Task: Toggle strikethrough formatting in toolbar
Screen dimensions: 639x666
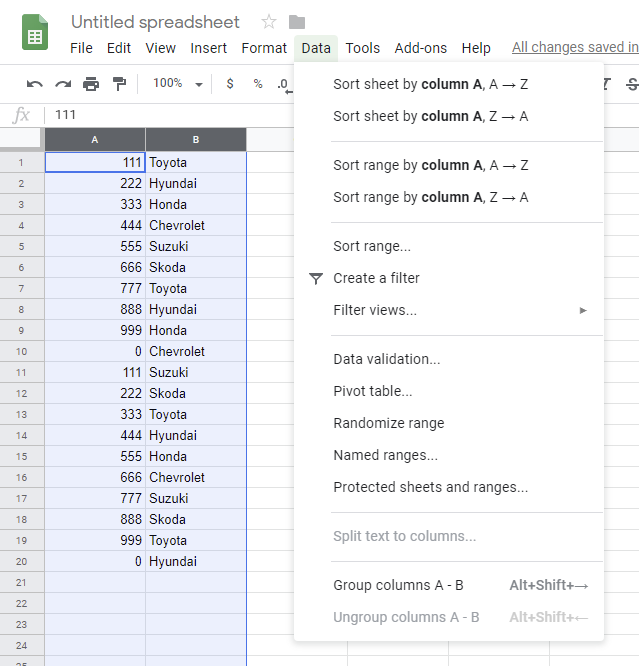Action: 632,84
